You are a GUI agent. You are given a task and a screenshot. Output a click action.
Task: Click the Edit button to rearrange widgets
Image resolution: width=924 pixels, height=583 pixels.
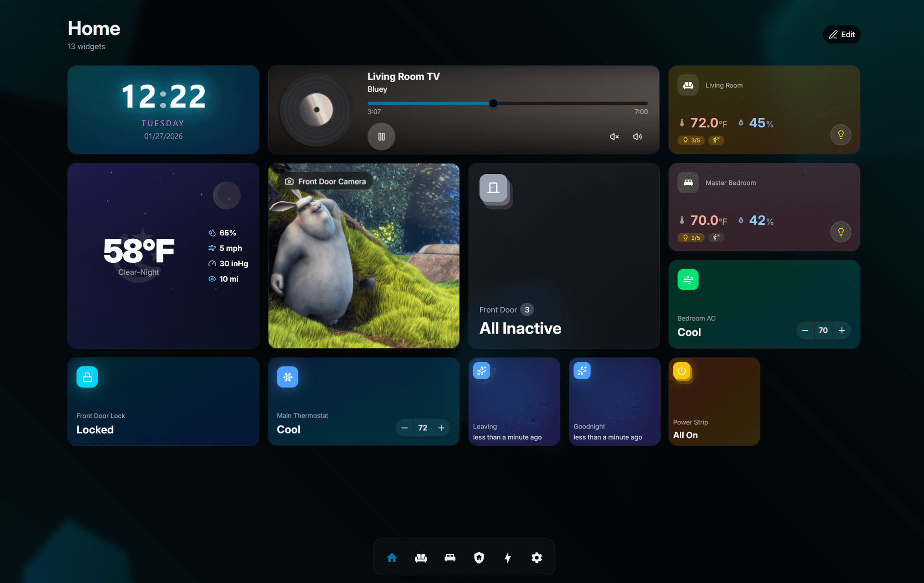[841, 34]
